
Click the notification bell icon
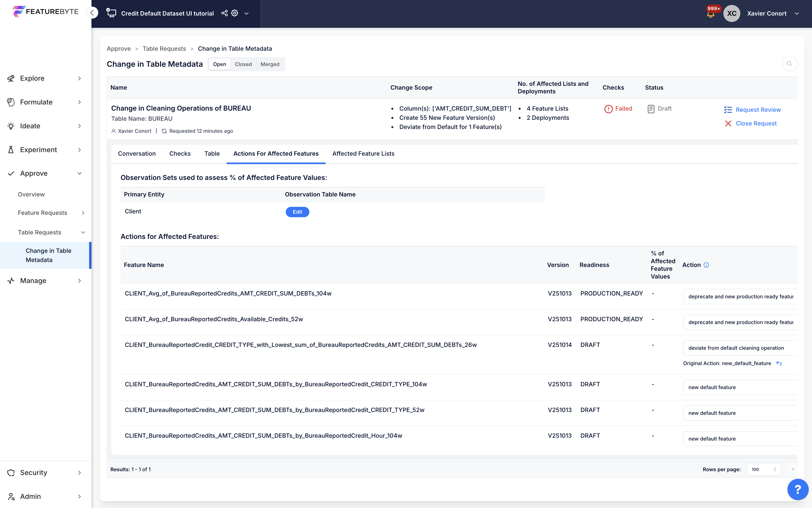[711, 14]
